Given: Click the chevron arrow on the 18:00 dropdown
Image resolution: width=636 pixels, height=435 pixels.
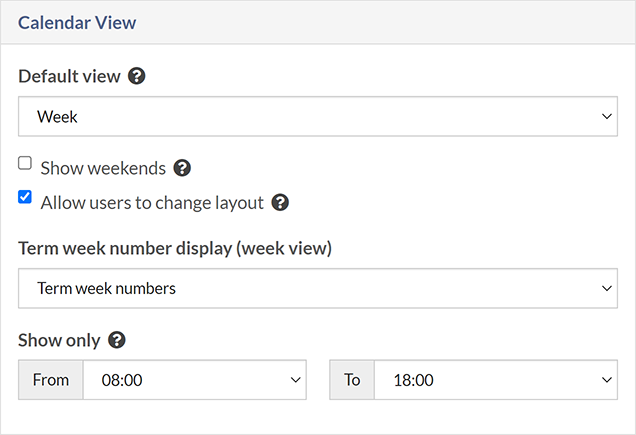Looking at the screenshot, I should point(607,380).
